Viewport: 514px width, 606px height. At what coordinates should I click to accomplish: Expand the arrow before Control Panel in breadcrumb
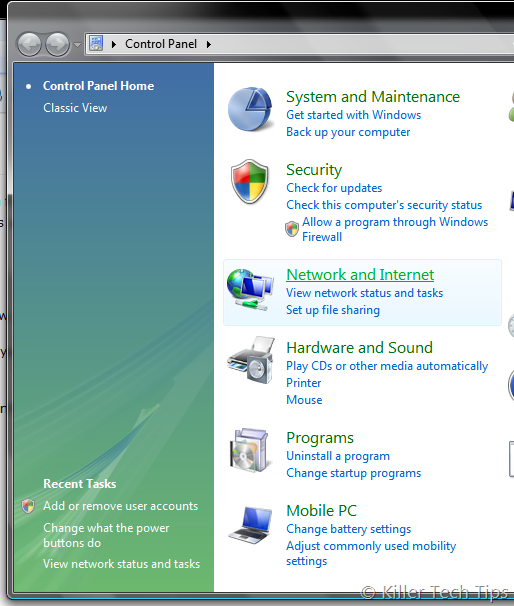pyautogui.click(x=114, y=44)
